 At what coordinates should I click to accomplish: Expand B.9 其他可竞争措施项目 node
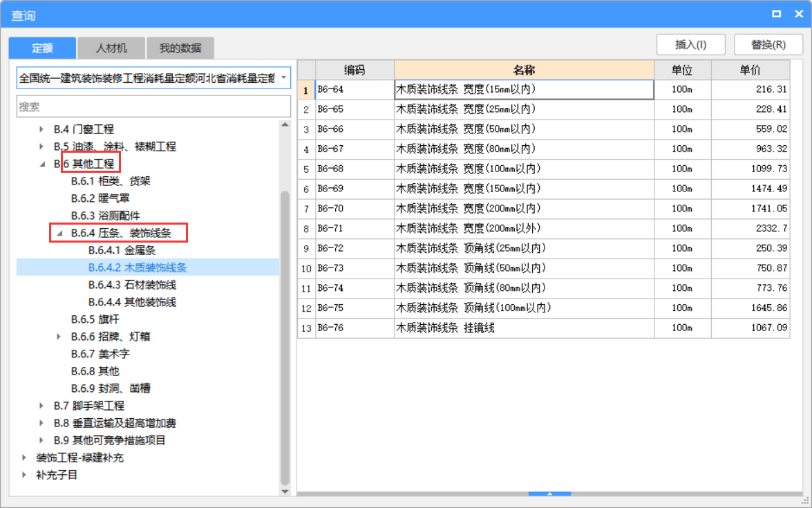coord(41,440)
